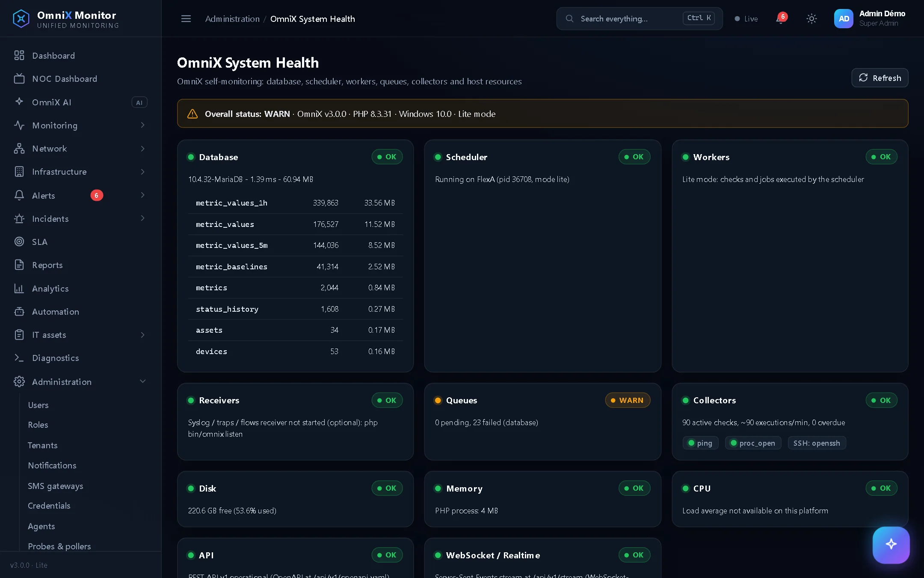Click the Infrastructure building icon

point(19,172)
